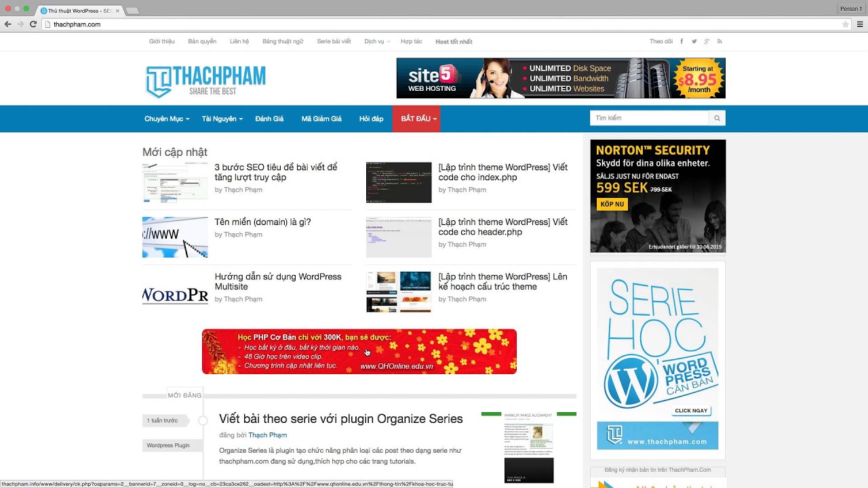
Task: Open the Google Plus follow icon
Action: (x=707, y=41)
